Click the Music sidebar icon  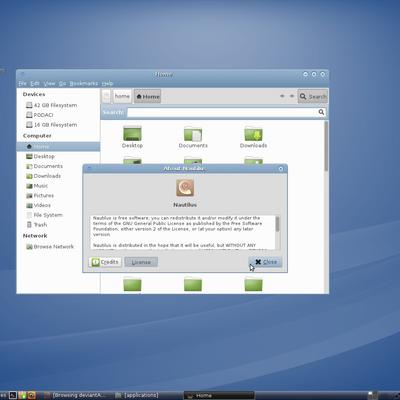29,186
